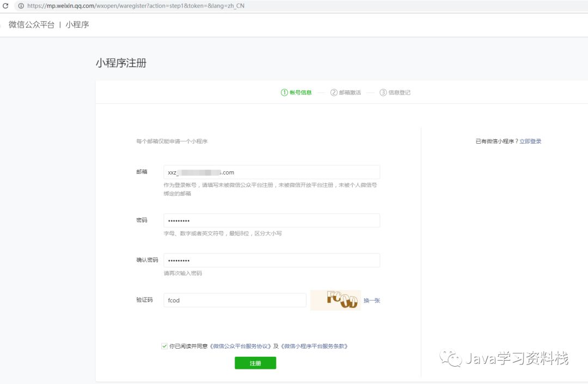
Task: Click the text 已有微信小程序？
Action: (x=497, y=141)
